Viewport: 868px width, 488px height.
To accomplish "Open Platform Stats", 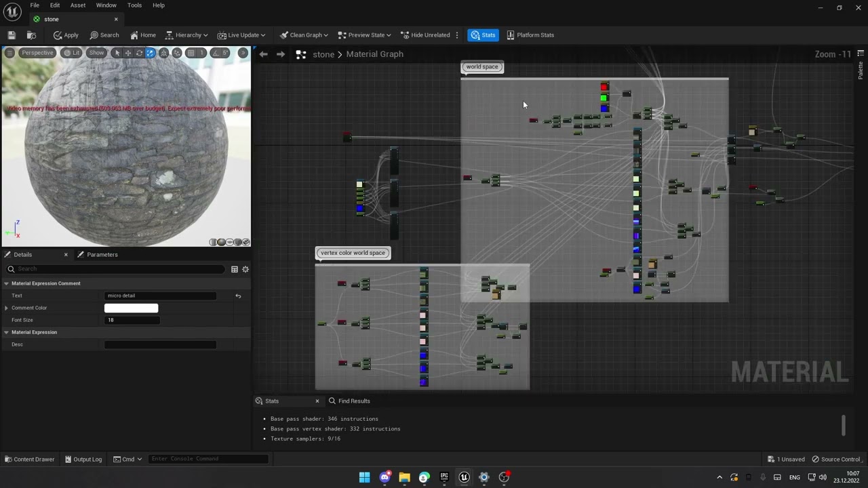I will pyautogui.click(x=530, y=35).
